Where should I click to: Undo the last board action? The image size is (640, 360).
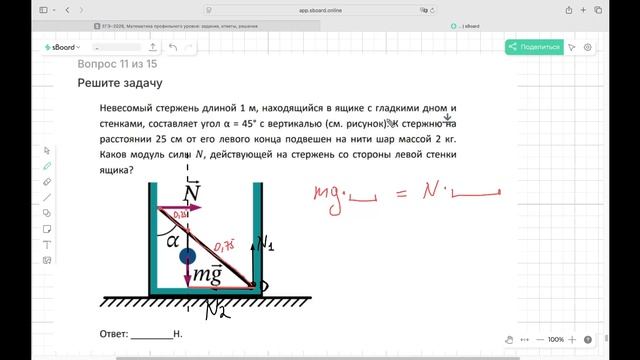click(x=173, y=47)
